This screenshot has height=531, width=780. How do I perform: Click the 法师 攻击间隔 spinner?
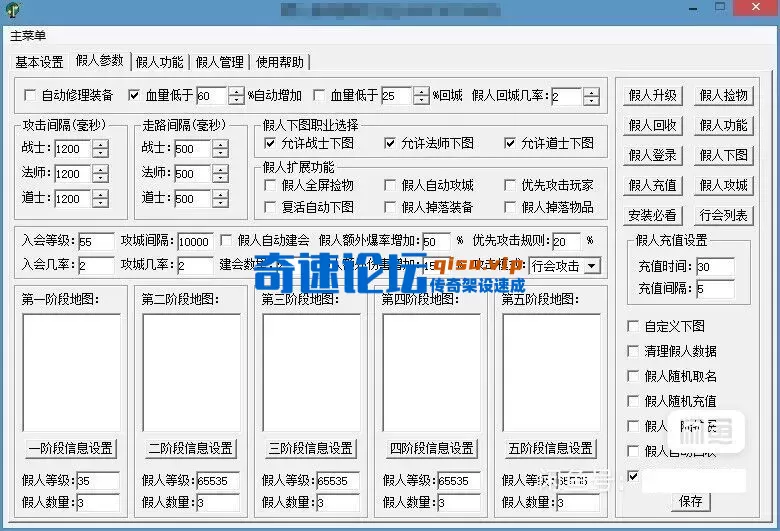[100, 174]
